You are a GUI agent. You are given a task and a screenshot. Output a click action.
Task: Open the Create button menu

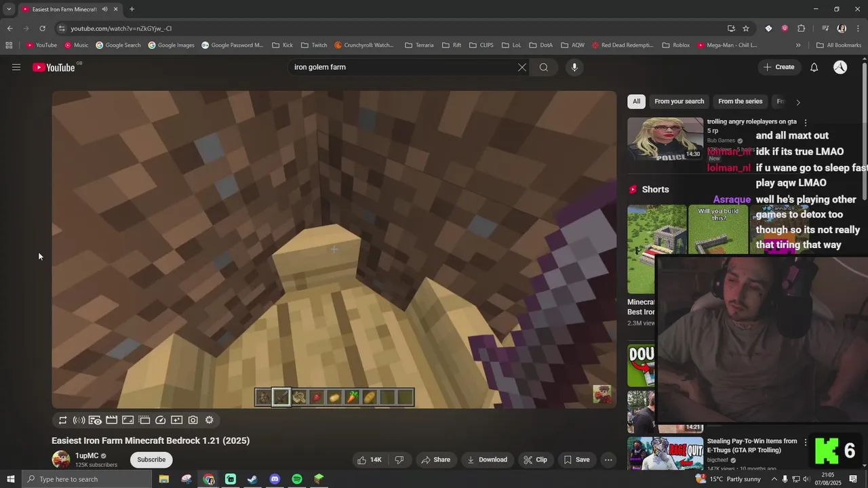tap(778, 67)
